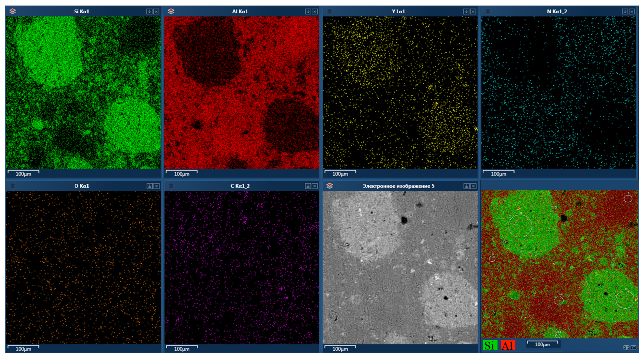Image resolution: width=644 pixels, height=358 pixels.
Task: Toggle the Y Lα1 layer icon
Action: point(330,11)
